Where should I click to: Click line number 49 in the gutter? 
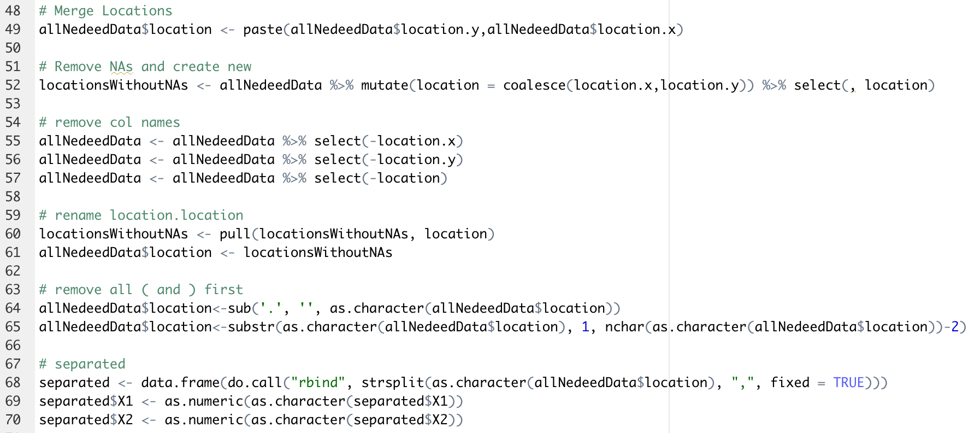coord(13,30)
